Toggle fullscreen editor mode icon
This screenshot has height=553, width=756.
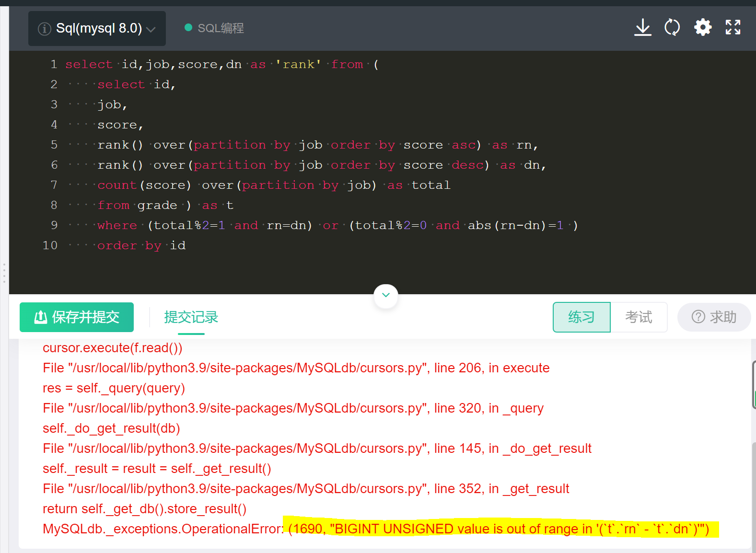point(733,27)
